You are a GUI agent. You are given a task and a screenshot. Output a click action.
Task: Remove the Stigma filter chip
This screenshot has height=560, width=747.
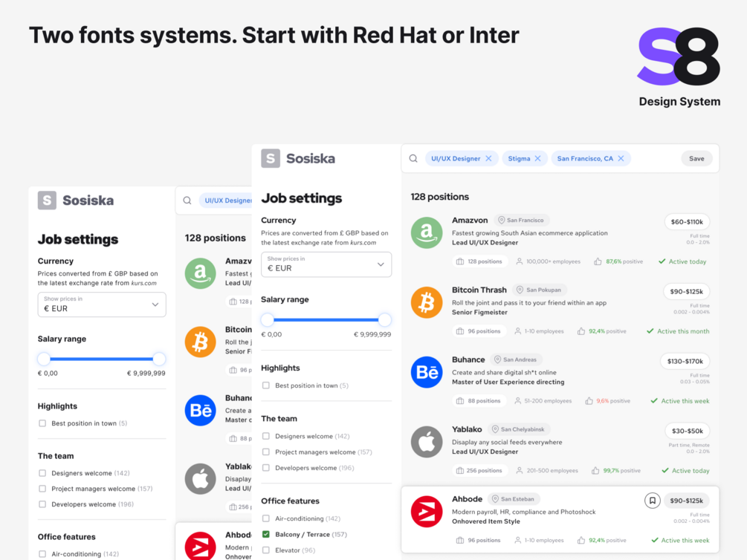click(537, 159)
